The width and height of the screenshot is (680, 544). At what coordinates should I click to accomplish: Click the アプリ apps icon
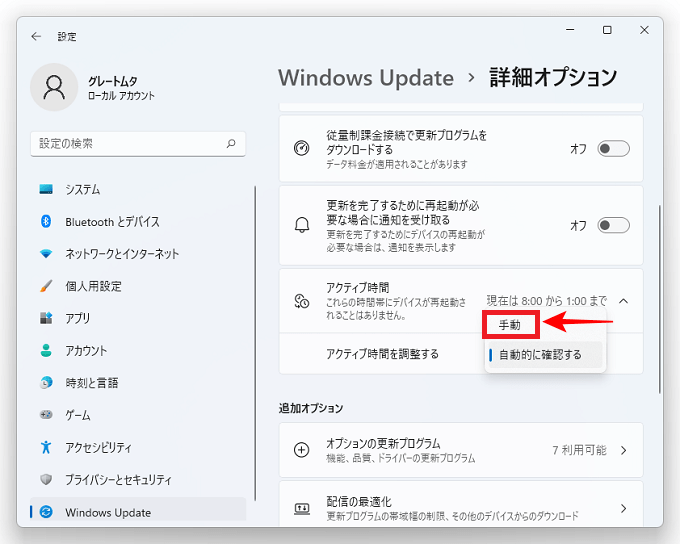pos(46,318)
